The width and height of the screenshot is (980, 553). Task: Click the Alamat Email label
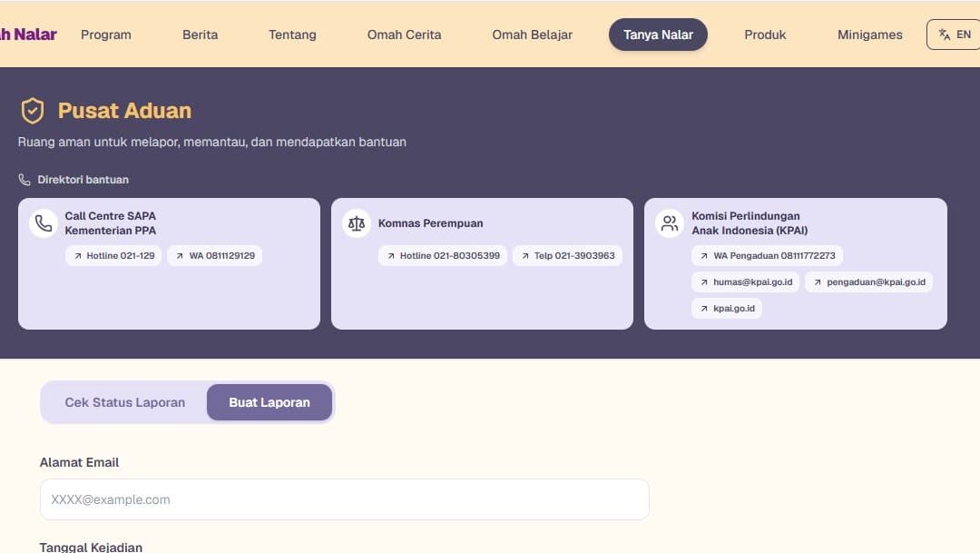tap(79, 462)
